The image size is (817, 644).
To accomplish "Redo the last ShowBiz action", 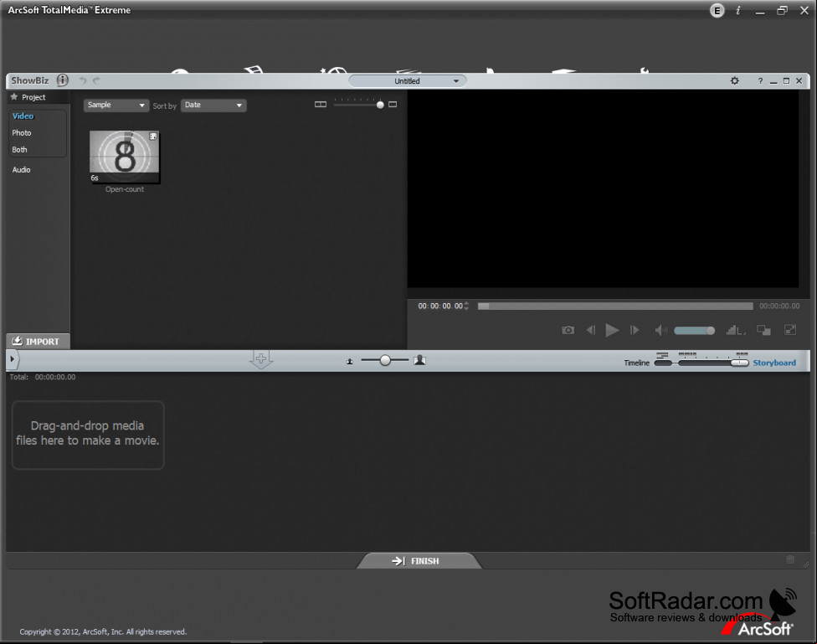I will [x=96, y=80].
